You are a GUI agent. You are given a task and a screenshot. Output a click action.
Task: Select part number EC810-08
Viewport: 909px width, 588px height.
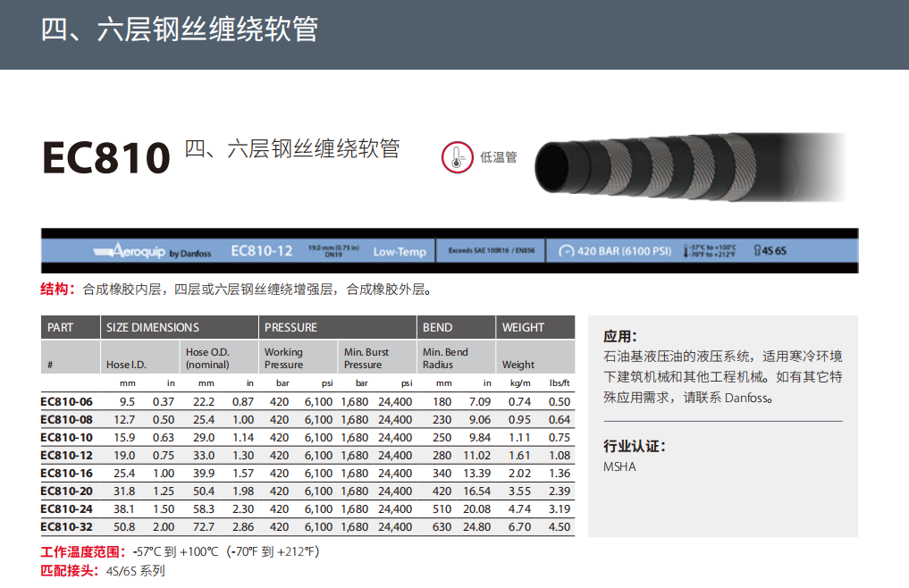(x=67, y=419)
